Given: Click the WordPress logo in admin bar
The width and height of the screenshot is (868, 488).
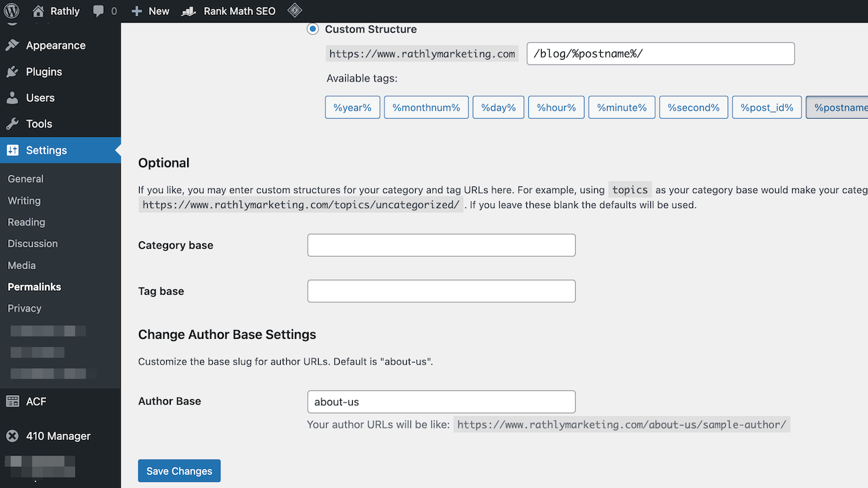Looking at the screenshot, I should tap(9, 11).
